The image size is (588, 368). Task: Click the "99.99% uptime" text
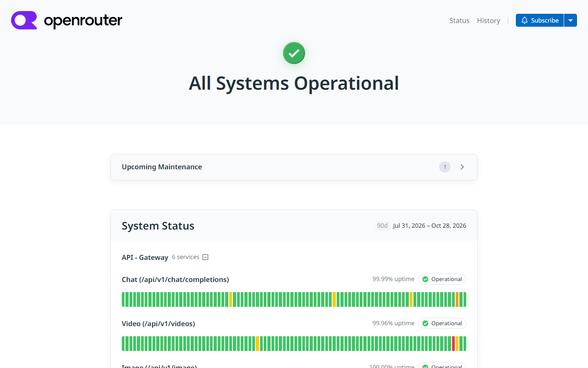point(393,279)
